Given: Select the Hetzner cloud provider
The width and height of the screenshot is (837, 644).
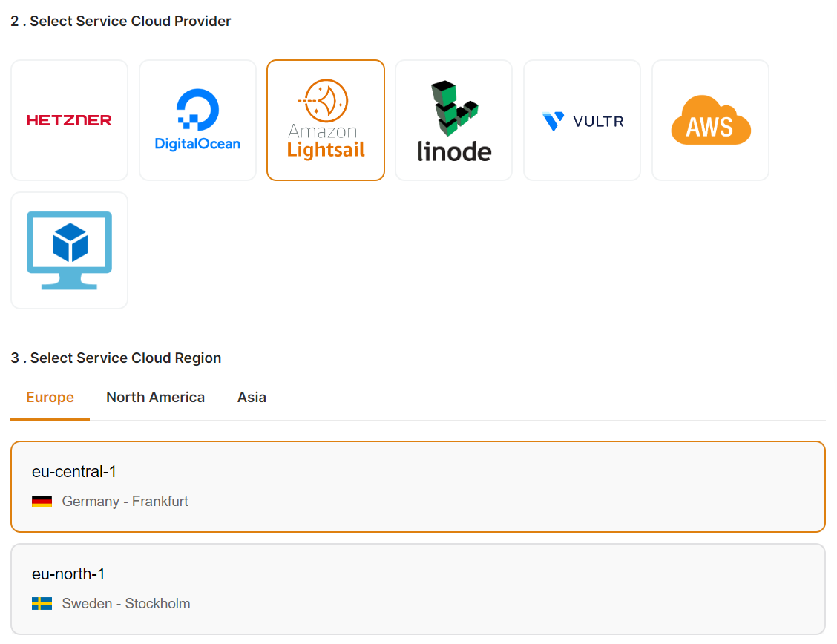Looking at the screenshot, I should coord(69,120).
